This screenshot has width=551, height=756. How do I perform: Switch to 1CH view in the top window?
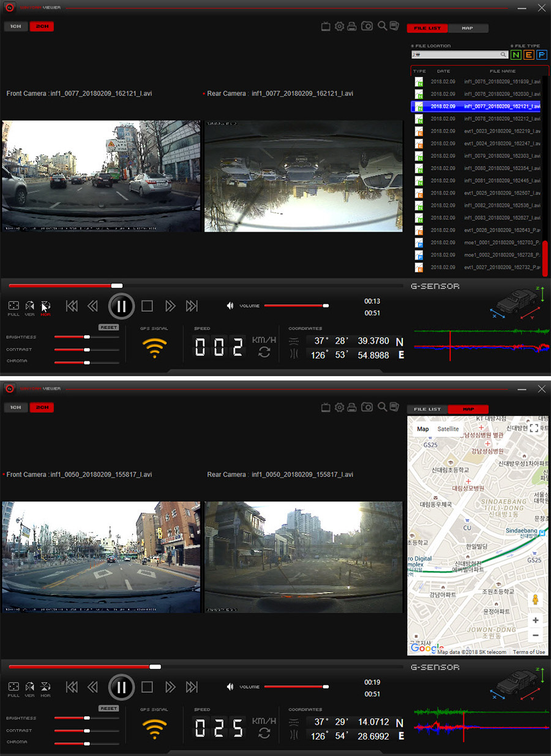coord(15,27)
